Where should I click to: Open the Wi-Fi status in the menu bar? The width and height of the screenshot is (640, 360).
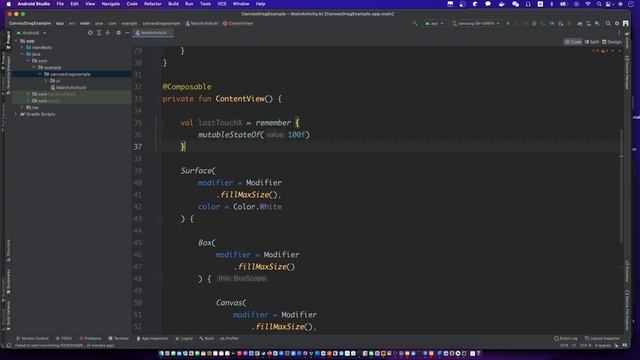pyautogui.click(x=588, y=4)
